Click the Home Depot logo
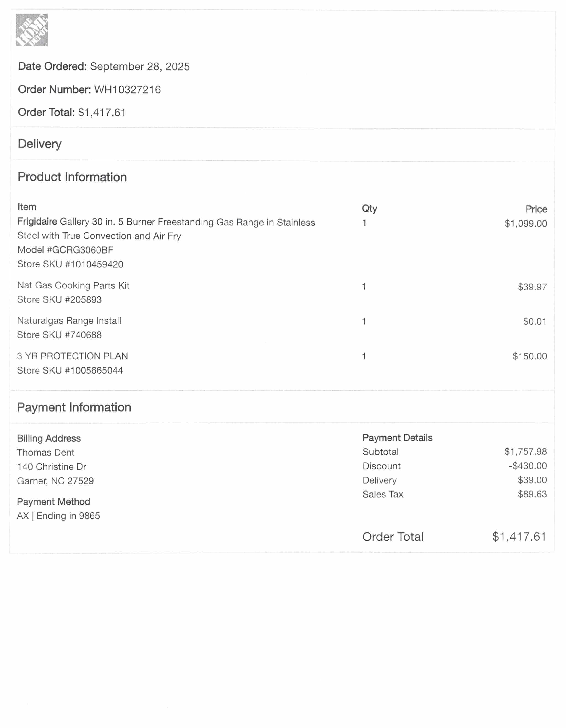 tap(32, 30)
